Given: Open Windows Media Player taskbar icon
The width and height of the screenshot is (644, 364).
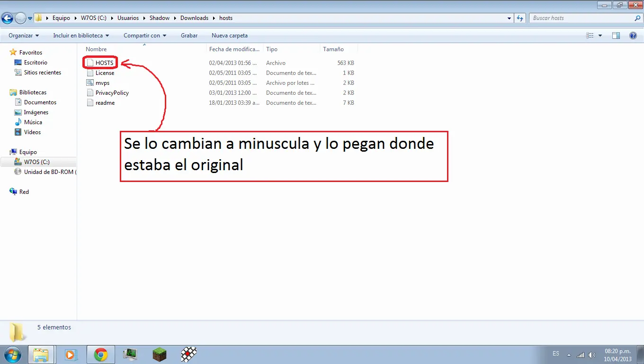Looking at the screenshot, I should 71,355.
